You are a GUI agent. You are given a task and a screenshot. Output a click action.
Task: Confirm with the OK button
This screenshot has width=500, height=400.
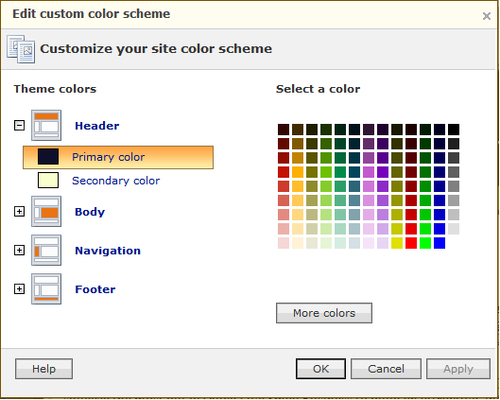coord(321,369)
